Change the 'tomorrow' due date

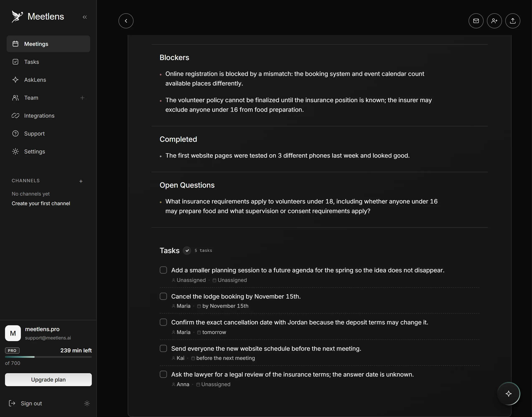tap(212, 332)
